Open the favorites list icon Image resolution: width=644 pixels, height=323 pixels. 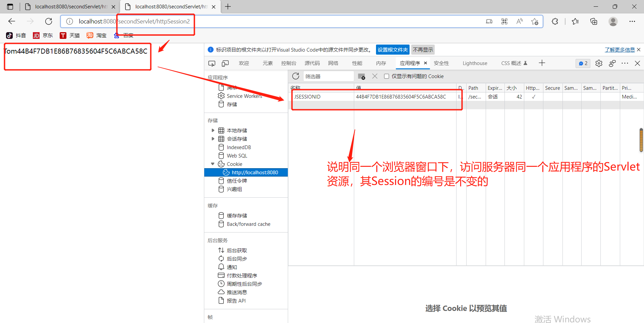[575, 21]
